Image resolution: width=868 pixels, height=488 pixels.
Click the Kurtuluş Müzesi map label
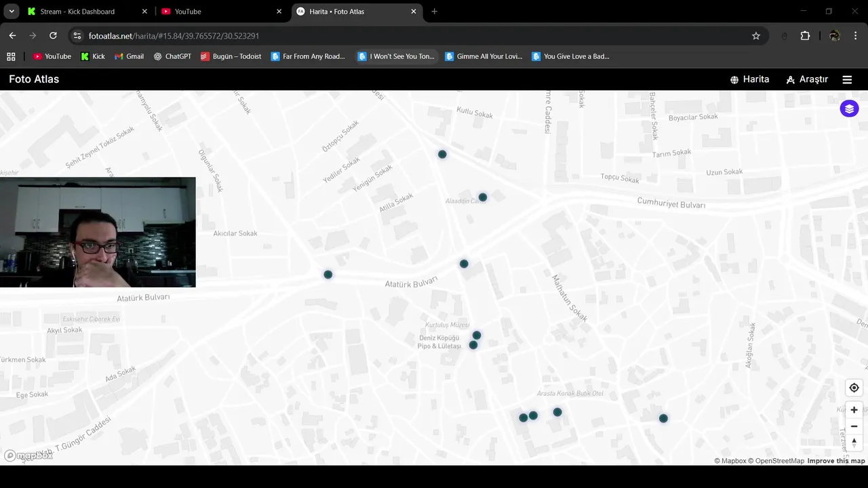[447, 325]
